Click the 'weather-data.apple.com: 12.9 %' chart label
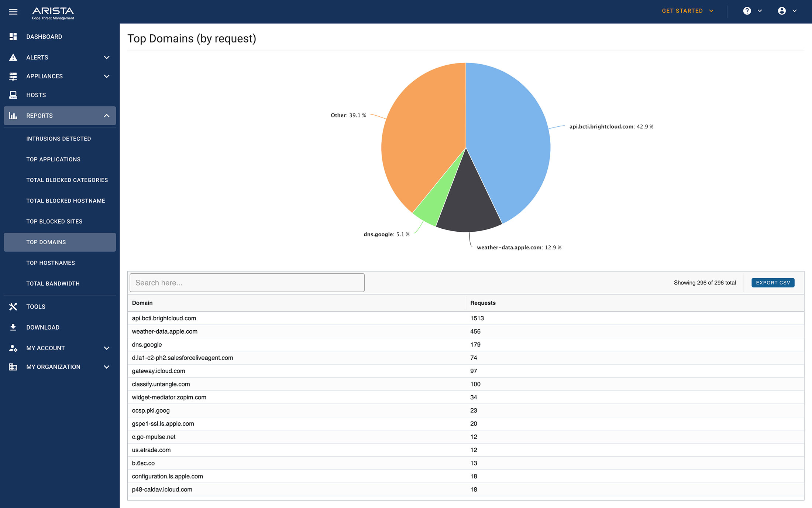812x508 pixels. (x=519, y=248)
